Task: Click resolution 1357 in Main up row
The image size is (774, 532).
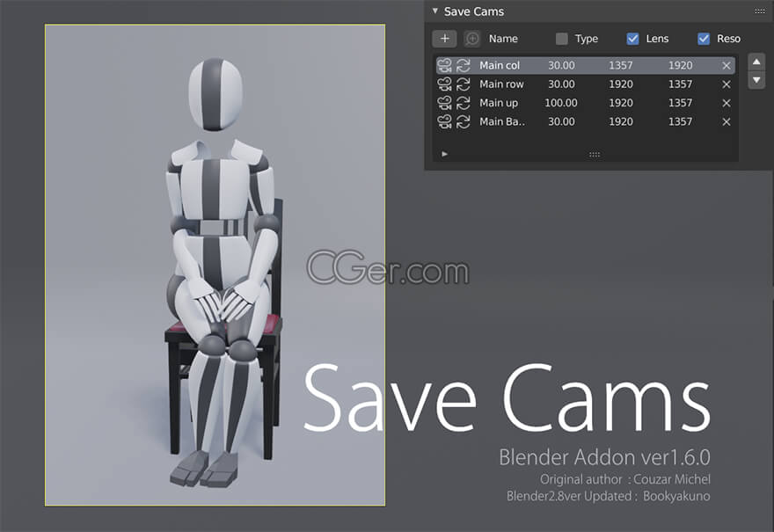Action: (680, 103)
